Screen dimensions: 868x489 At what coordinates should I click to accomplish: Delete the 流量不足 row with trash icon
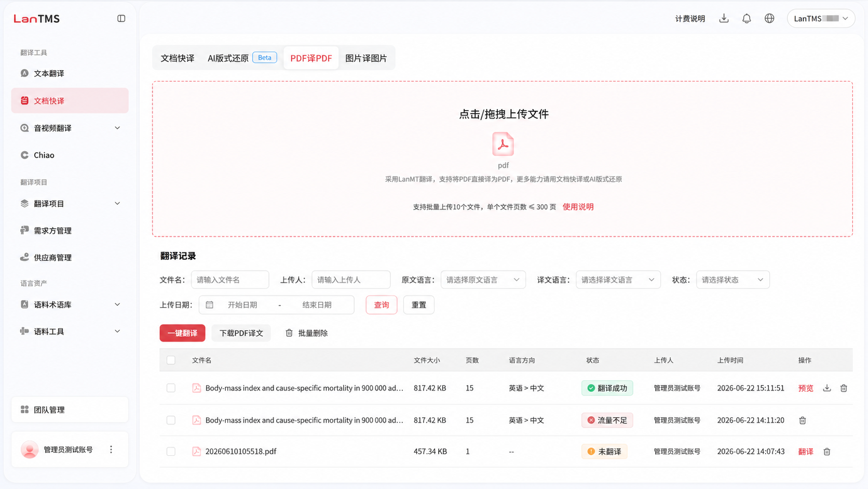(802, 420)
